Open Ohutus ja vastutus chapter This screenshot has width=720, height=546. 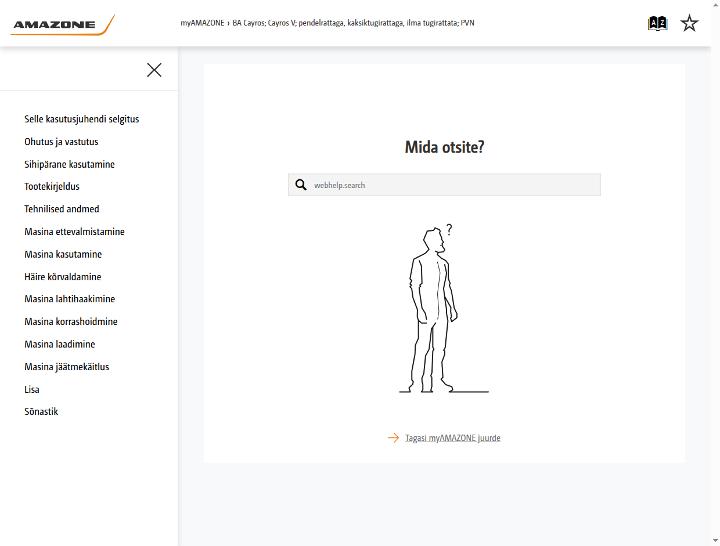click(x=61, y=141)
